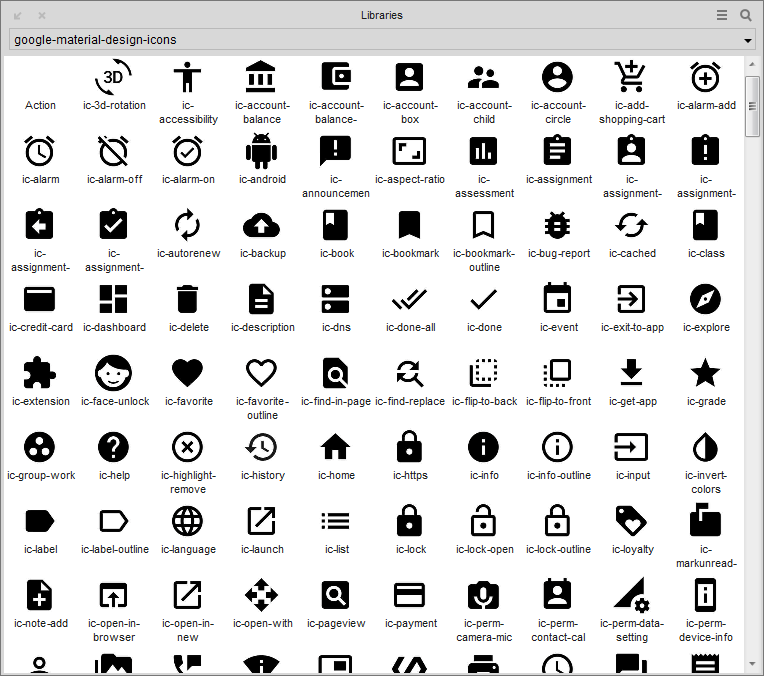Image resolution: width=764 pixels, height=676 pixels.
Task: Pick the ic-explore compass icon
Action: click(x=706, y=299)
